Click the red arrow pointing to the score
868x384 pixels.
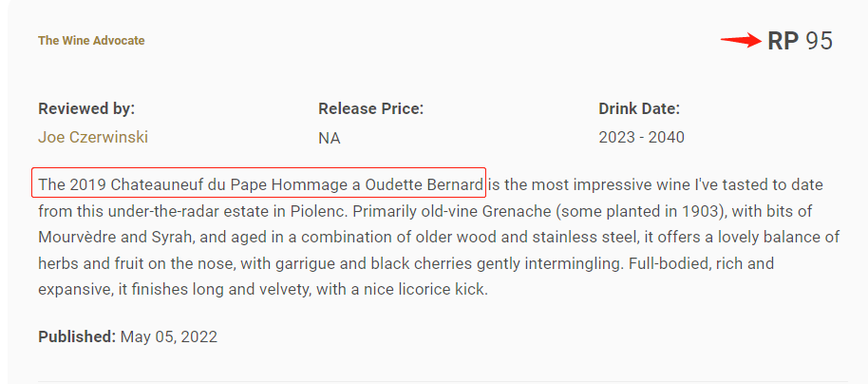click(741, 40)
